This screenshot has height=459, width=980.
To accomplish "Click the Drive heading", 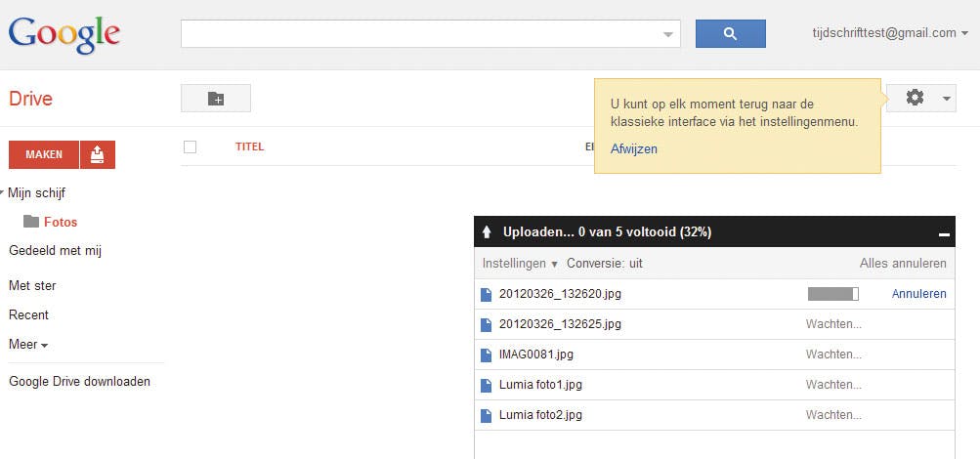I will [x=30, y=99].
